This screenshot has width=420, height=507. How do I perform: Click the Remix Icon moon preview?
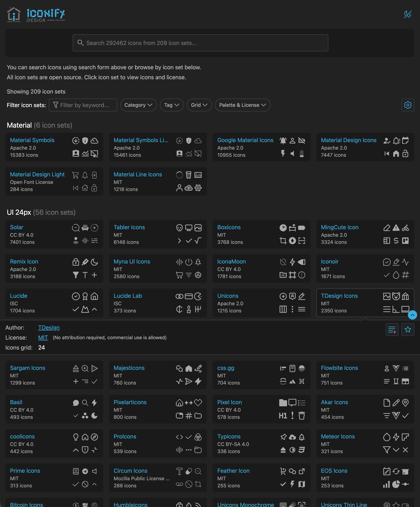pos(94,262)
